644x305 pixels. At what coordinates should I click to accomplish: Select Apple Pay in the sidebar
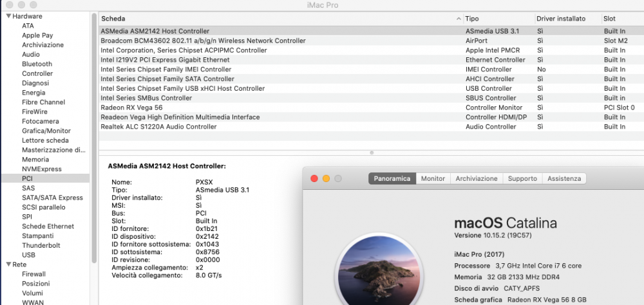[37, 35]
